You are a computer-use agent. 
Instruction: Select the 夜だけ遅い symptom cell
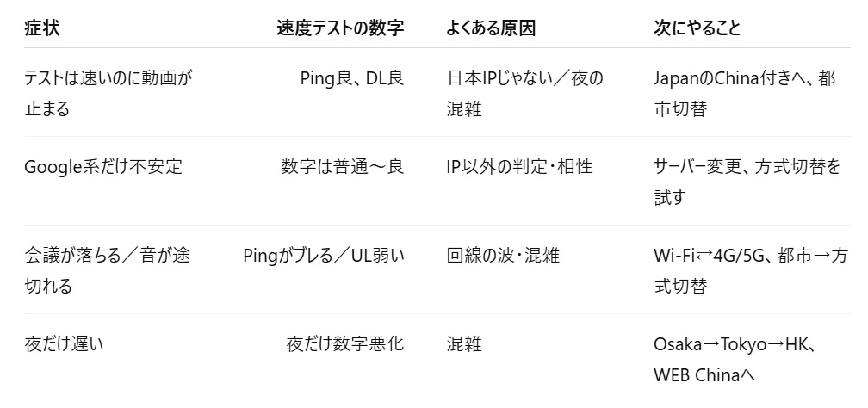pyautogui.click(x=64, y=345)
